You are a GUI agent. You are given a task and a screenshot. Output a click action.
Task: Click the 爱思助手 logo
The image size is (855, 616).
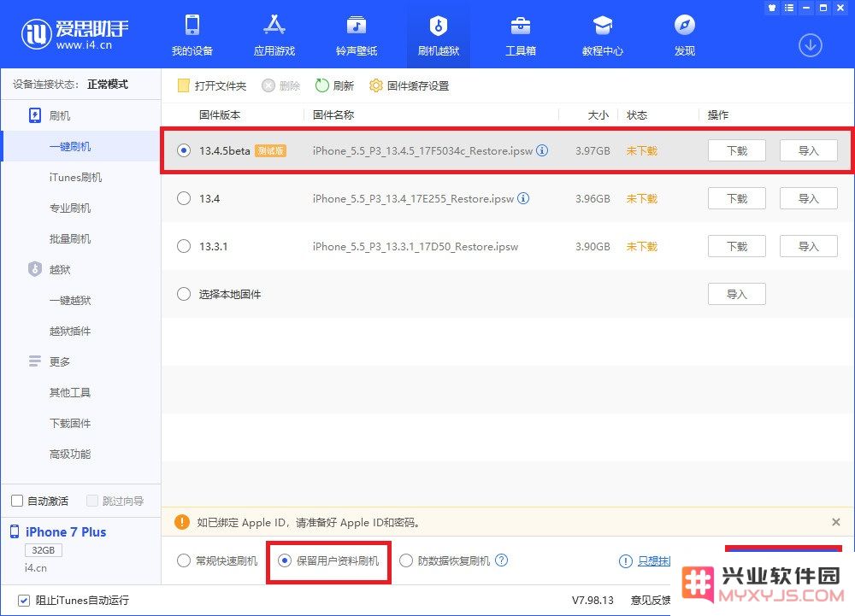tap(74, 34)
